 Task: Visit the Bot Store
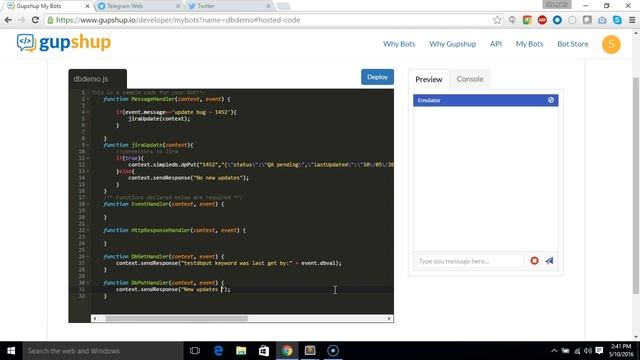pyautogui.click(x=573, y=44)
